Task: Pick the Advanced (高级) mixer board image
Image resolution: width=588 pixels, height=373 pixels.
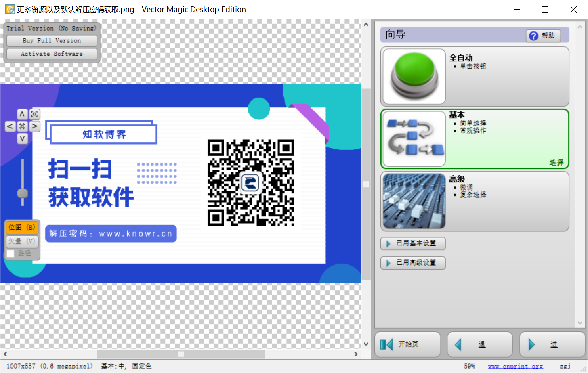Action: (x=414, y=201)
